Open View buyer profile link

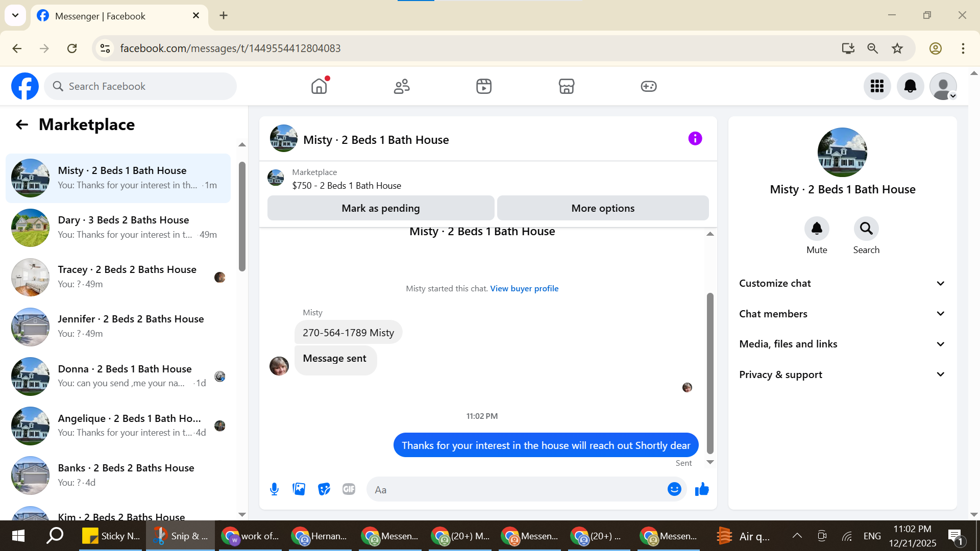coord(524,289)
